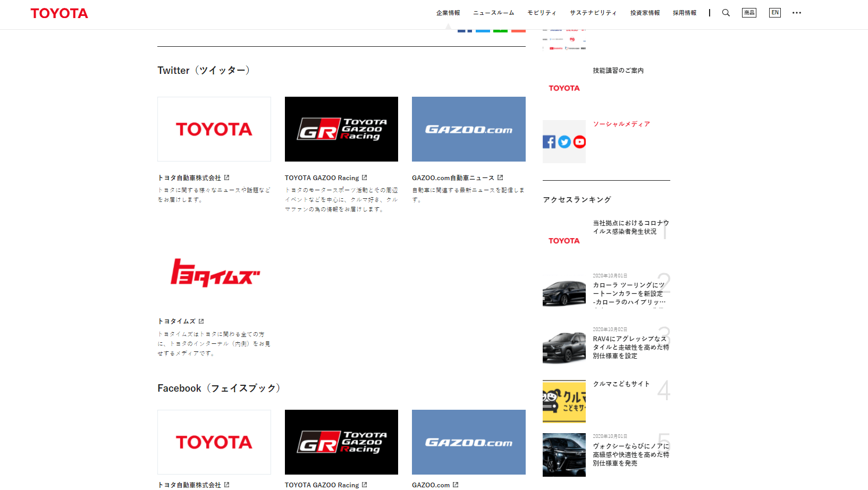Switch language with EN icon
Viewport: 868px width, 490px height.
click(775, 13)
